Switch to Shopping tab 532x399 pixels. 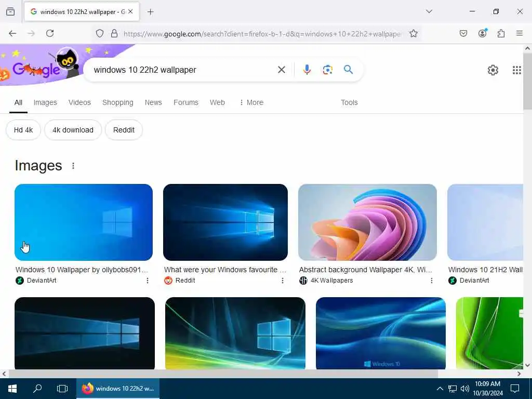coord(118,102)
